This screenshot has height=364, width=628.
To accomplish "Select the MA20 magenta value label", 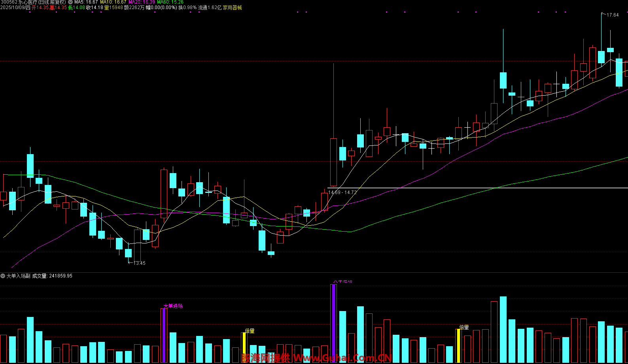I will pyautogui.click(x=142, y=2).
